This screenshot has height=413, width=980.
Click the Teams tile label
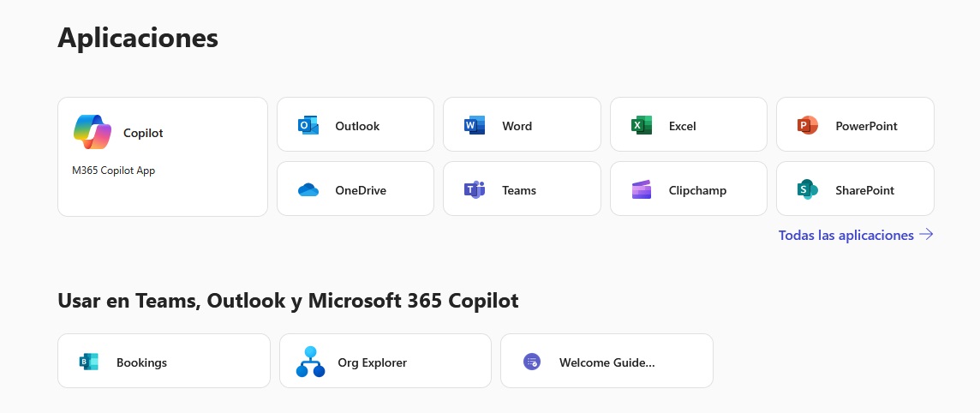(x=519, y=190)
